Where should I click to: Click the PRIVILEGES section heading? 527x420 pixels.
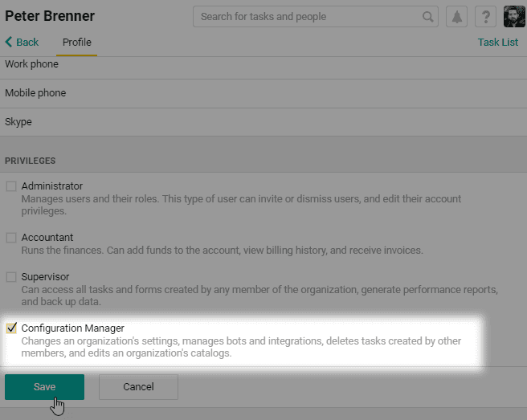(x=31, y=161)
